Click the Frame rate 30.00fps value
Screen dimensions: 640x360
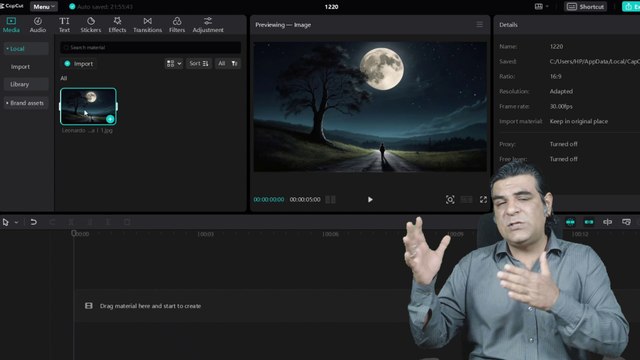click(561, 106)
